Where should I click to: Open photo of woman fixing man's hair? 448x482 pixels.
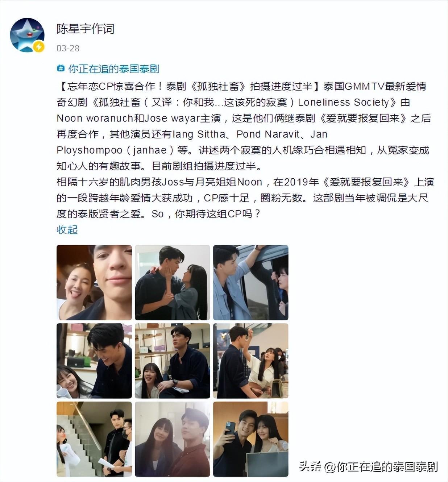tap(251, 361)
